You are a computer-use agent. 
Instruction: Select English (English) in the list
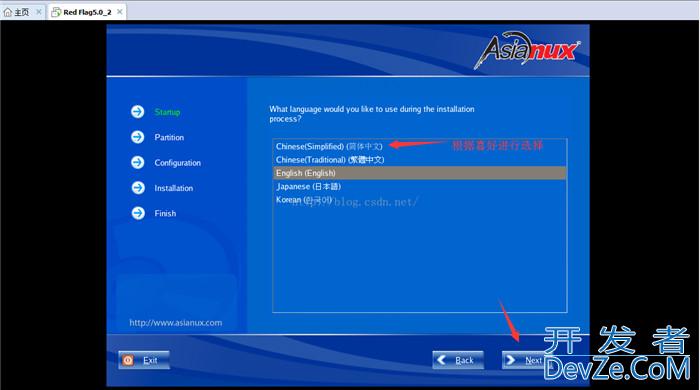point(420,173)
